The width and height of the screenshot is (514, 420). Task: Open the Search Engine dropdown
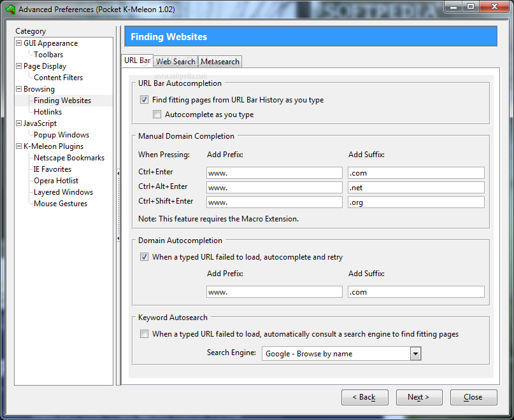pyautogui.click(x=416, y=353)
